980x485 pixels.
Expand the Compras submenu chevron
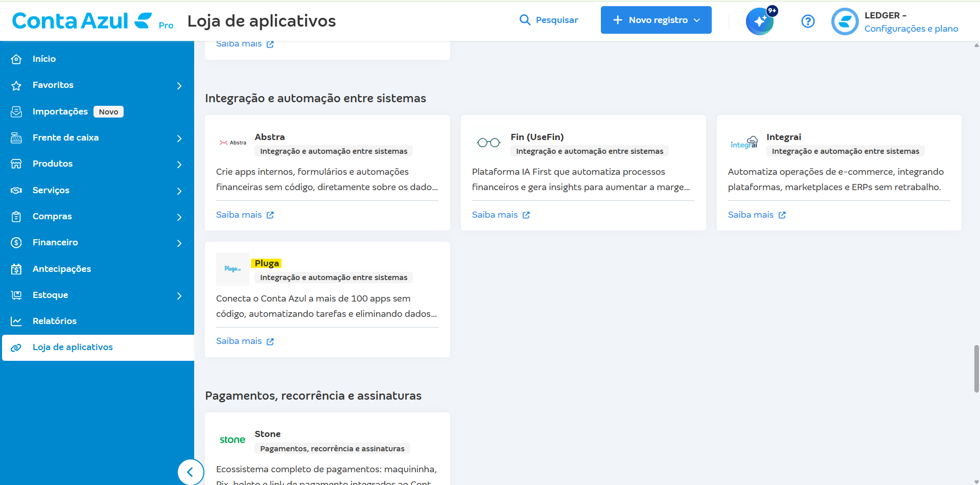[x=179, y=217]
